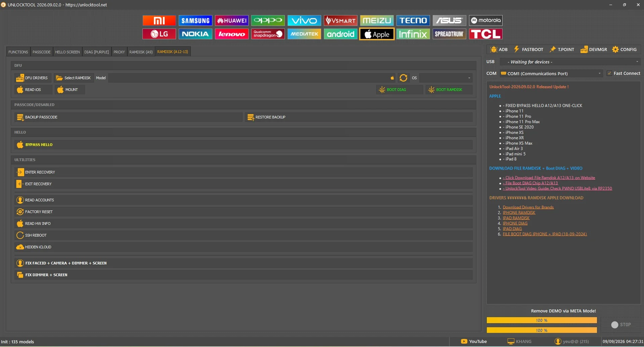Viewport: 644px width, 347px height.
Task: Open the HELLO SCREEN tab
Action: (67, 52)
